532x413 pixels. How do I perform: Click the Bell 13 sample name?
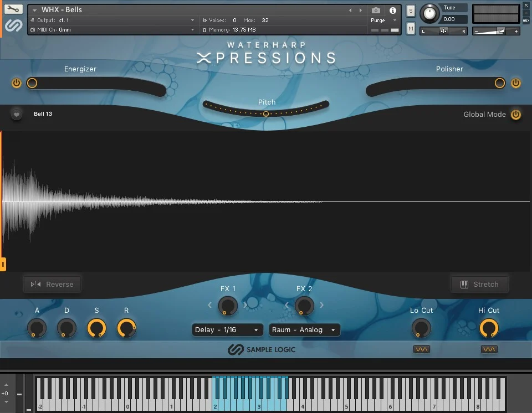43,114
